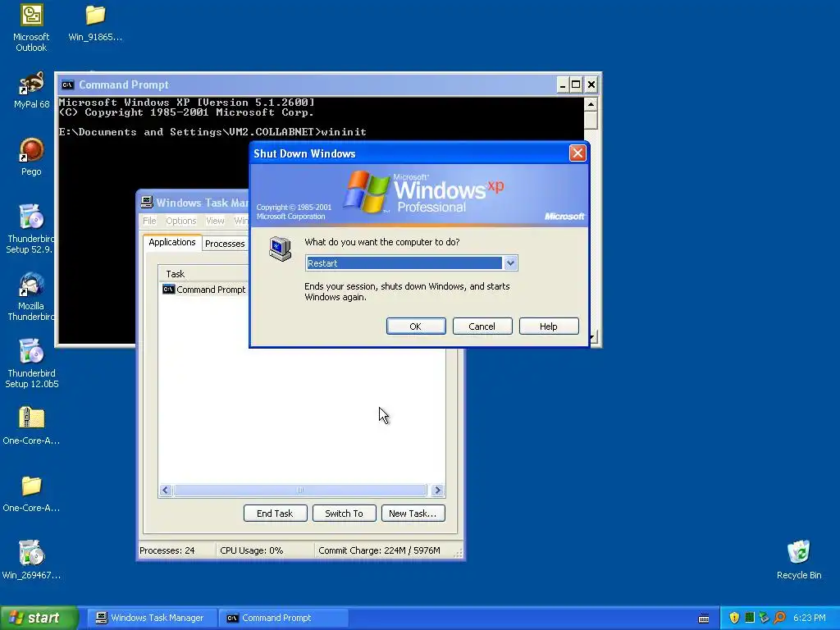The image size is (840, 630).
Task: Open the shutdown action dropdown arrow
Action: tap(510, 263)
